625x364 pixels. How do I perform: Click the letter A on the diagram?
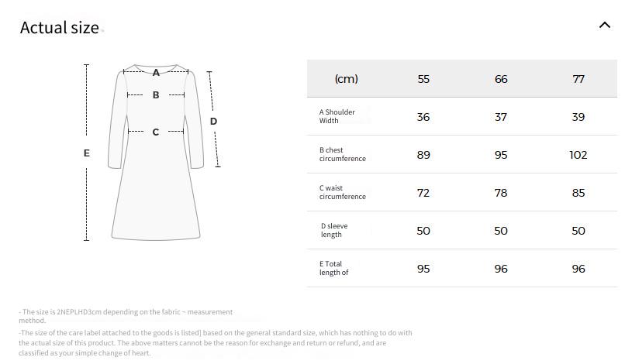pos(156,73)
